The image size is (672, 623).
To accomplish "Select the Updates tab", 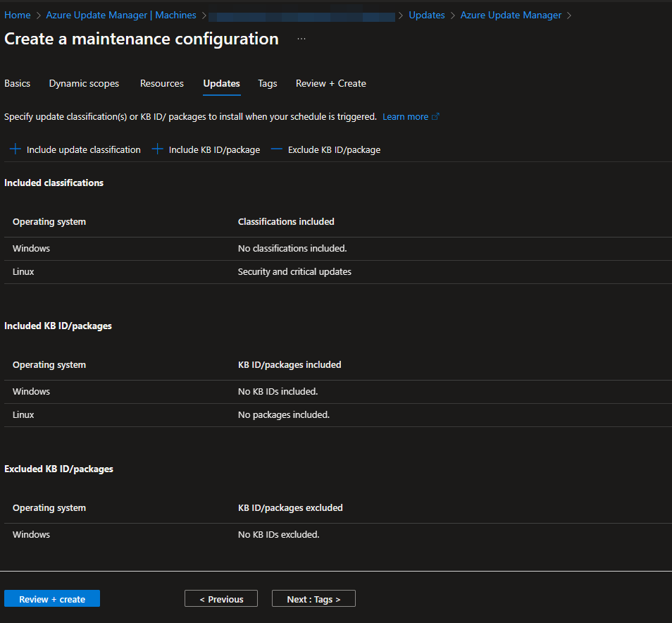I will tap(222, 84).
